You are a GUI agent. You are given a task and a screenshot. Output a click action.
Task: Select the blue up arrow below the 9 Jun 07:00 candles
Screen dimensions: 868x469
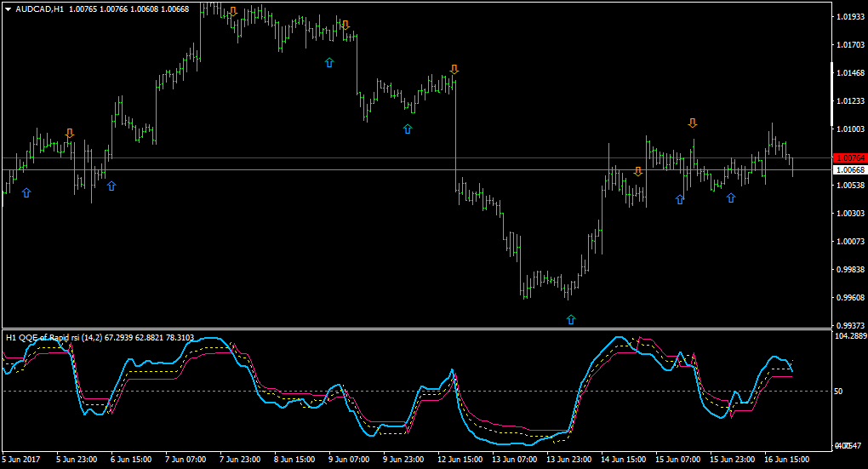point(329,63)
